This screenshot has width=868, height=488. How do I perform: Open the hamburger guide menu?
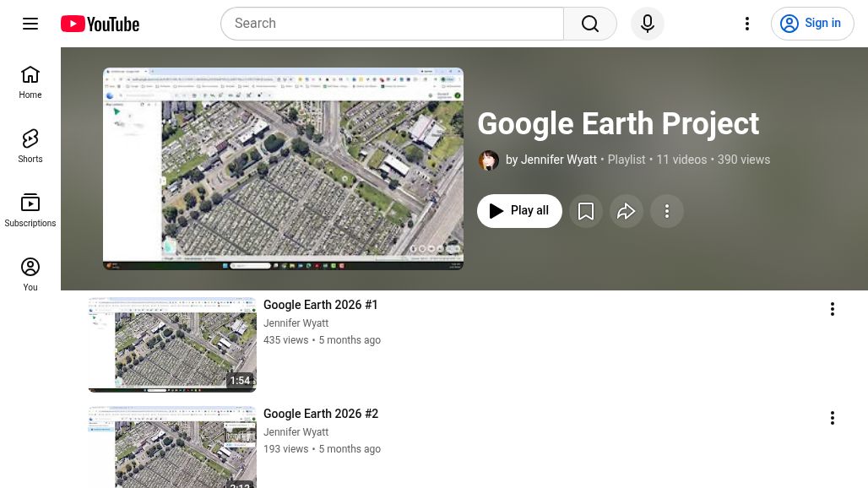point(30,24)
